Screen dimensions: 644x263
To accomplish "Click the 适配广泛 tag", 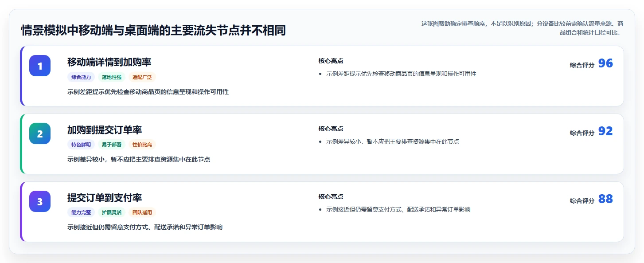I will [142, 77].
